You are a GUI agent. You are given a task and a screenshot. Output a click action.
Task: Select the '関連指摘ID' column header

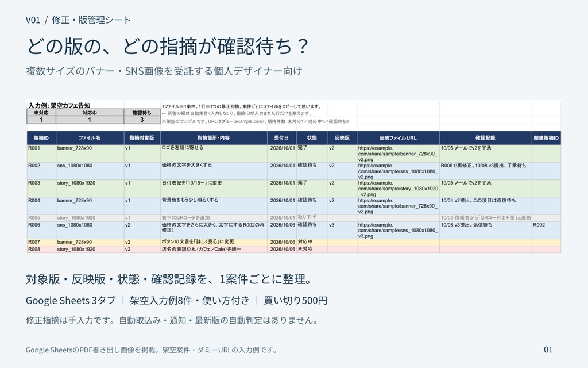pyautogui.click(x=547, y=138)
